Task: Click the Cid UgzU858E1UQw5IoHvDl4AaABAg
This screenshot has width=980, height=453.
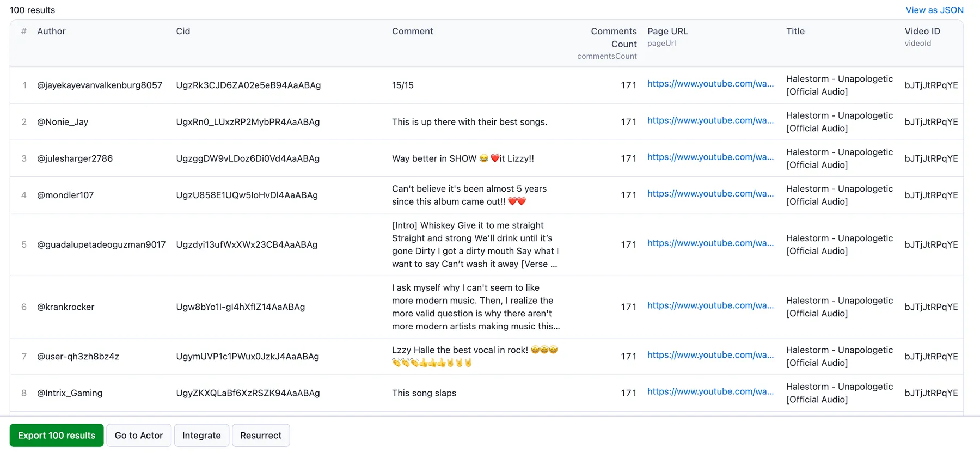Action: (x=247, y=195)
